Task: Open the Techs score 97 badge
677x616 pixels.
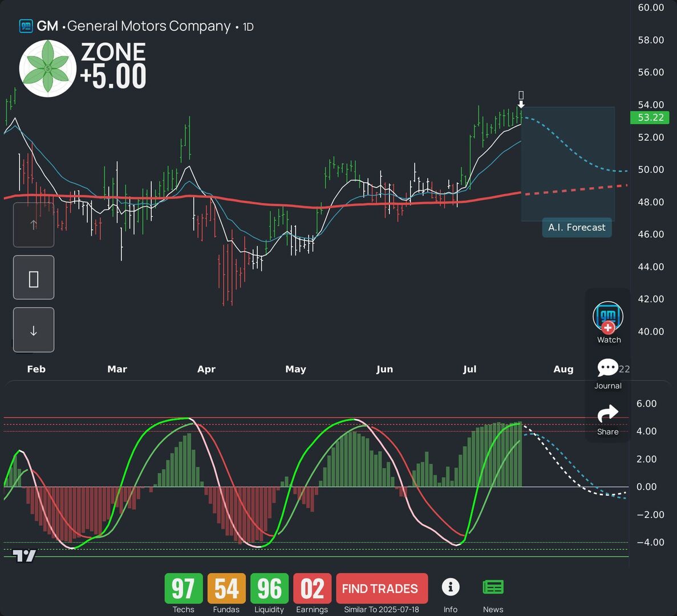Action: [x=184, y=589]
